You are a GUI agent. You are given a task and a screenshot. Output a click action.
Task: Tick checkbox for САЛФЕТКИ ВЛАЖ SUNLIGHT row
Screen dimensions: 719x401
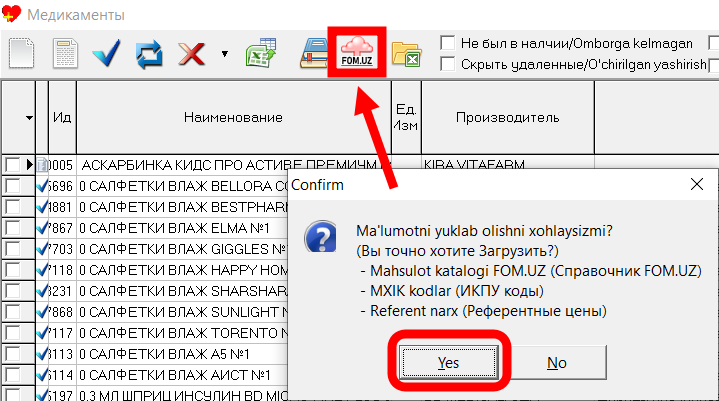tap(13, 312)
